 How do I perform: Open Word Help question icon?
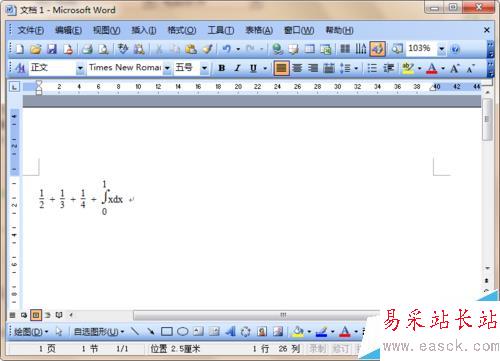455,49
